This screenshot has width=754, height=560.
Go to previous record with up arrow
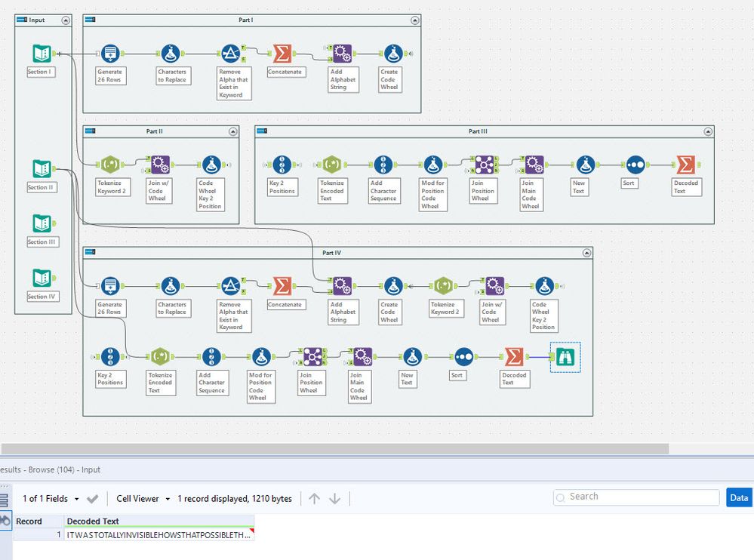[314, 499]
